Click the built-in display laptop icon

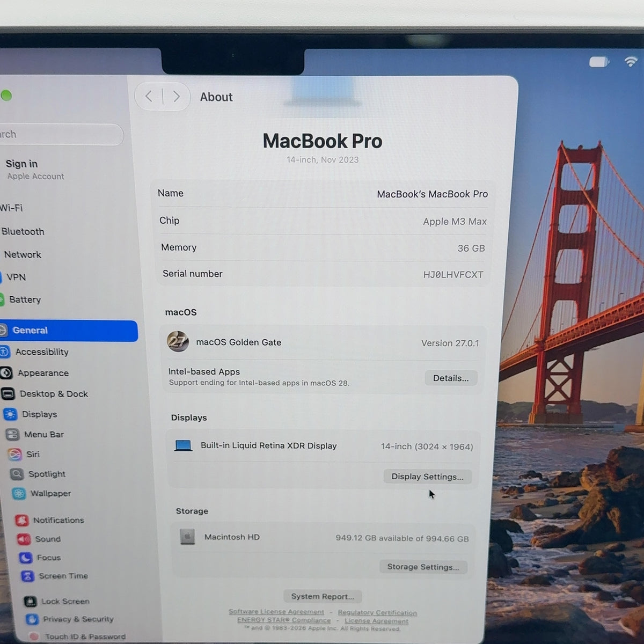184,445
